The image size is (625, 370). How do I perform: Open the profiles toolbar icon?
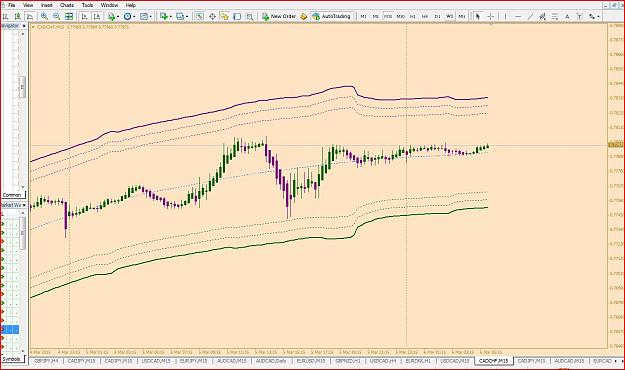tap(180, 16)
